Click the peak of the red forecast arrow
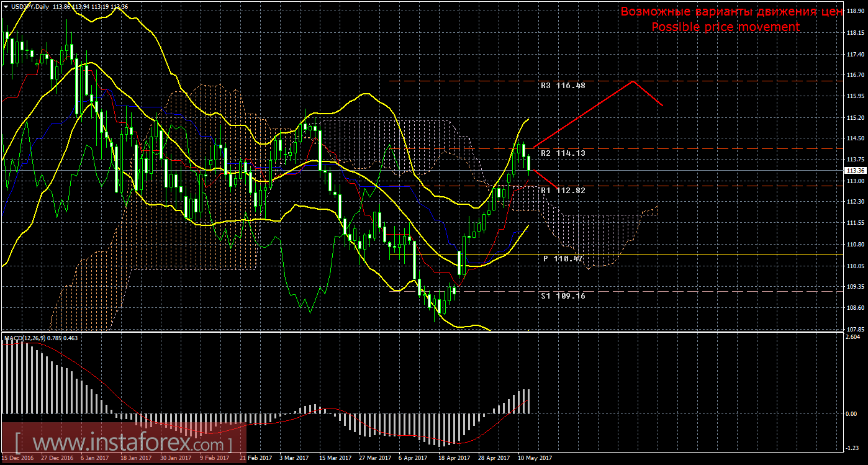The image size is (868, 465). (x=633, y=81)
